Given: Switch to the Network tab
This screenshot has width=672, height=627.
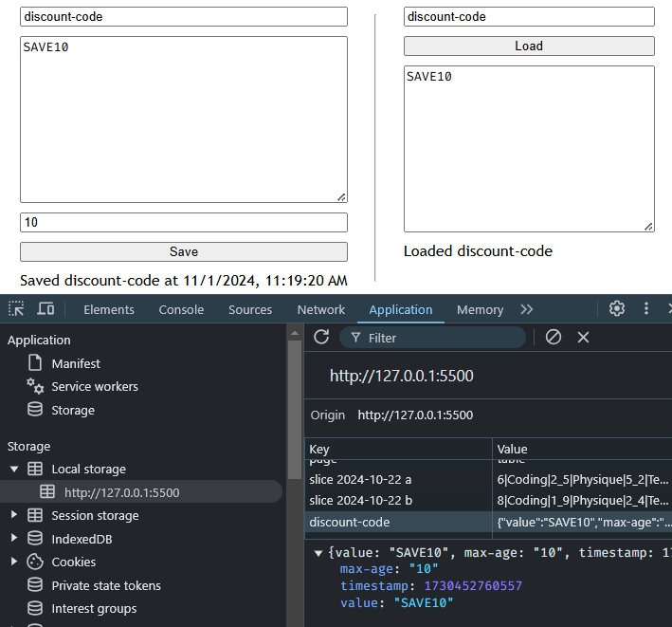Looking at the screenshot, I should pos(321,309).
